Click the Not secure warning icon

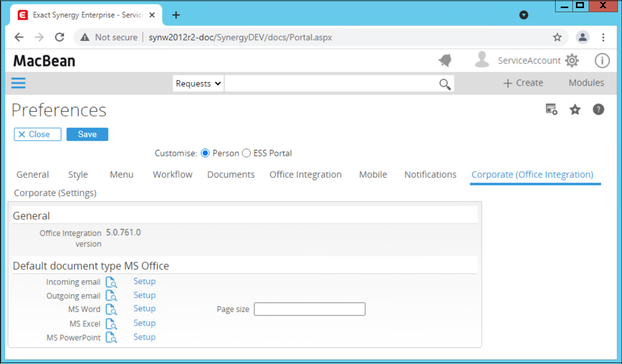tap(85, 37)
